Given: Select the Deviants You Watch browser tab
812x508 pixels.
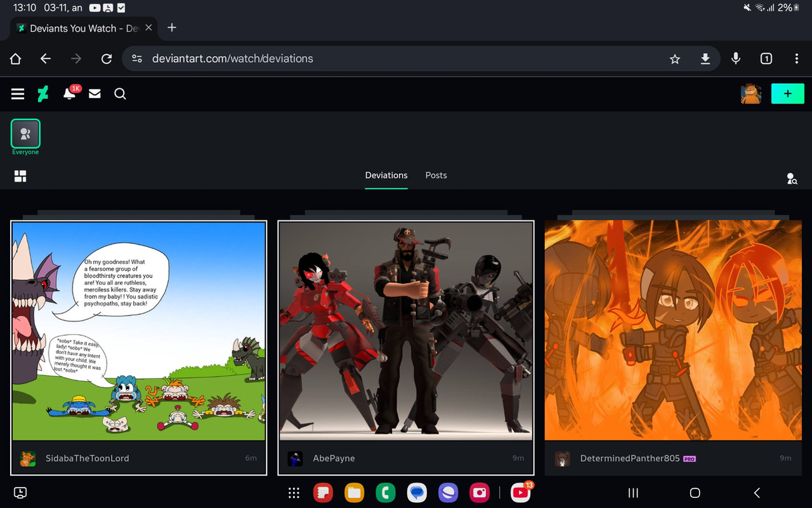Looking at the screenshot, I should tap(83, 28).
